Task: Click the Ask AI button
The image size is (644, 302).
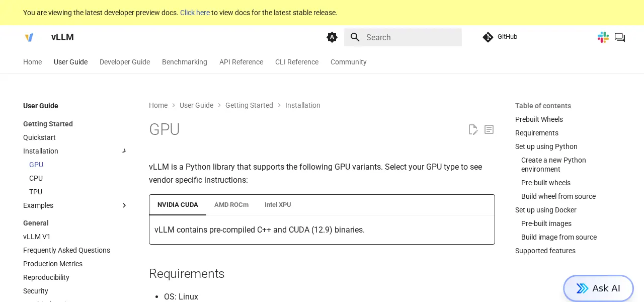Action: click(598, 288)
